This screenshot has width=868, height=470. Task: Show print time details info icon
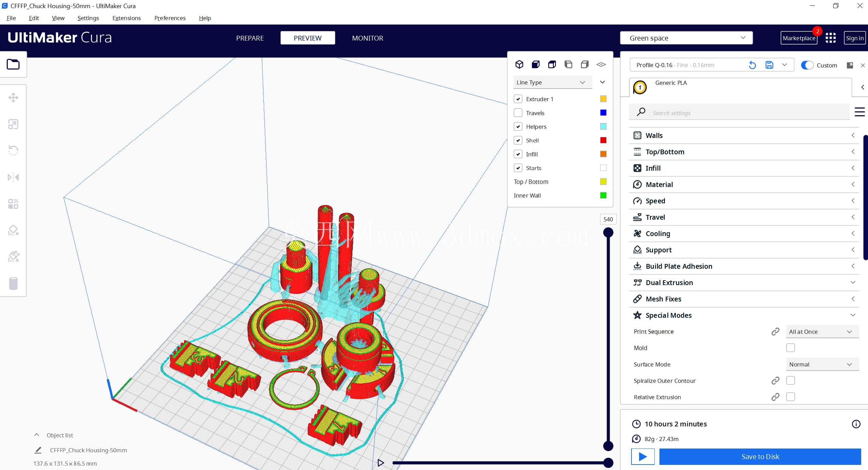coord(856,424)
